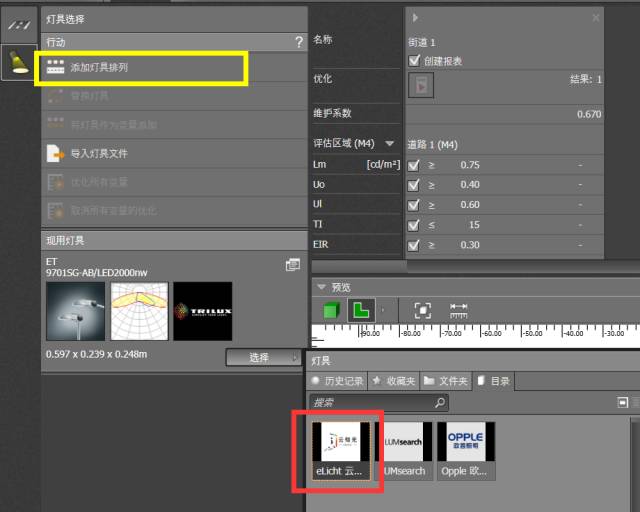Screen dimensions: 640x512
Task: Click the small arrow after plan view
Action: pos(382,310)
